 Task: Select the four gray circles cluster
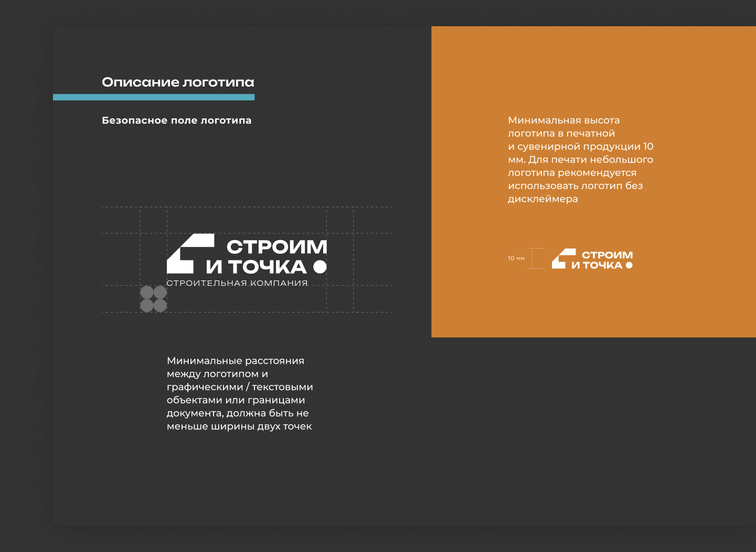pos(153,299)
